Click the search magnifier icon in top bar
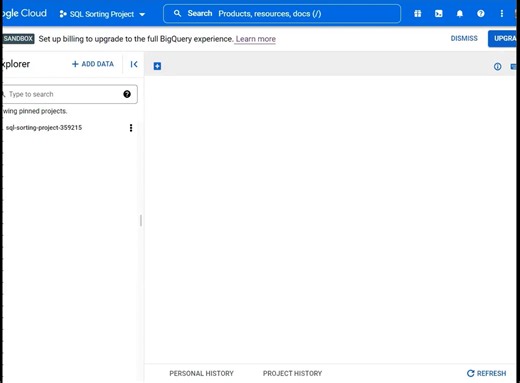This screenshot has height=383, width=520. point(177,13)
